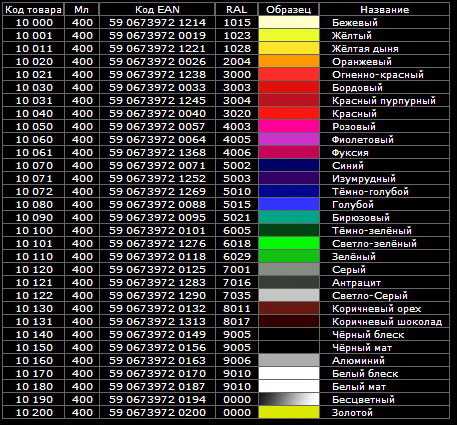Click the Образец column header

pos(289,10)
